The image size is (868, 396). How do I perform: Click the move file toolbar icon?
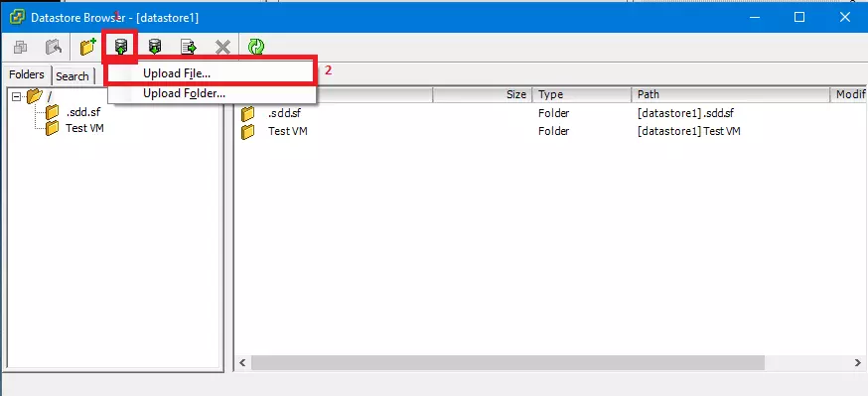click(189, 47)
